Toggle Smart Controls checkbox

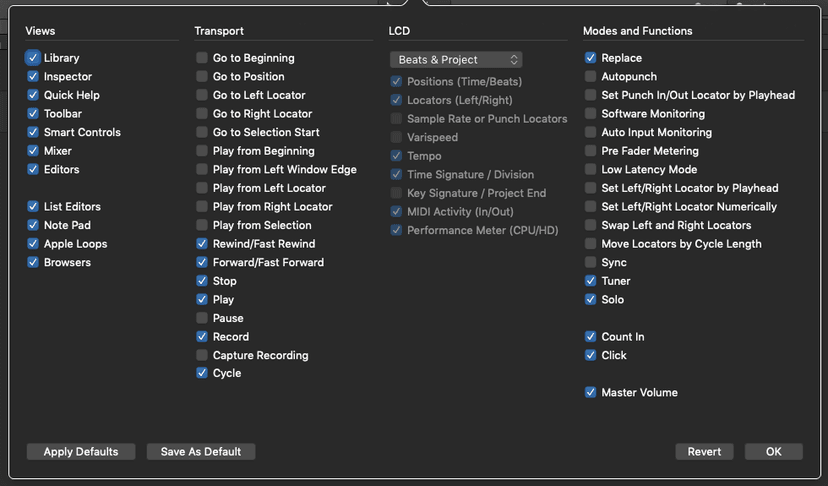click(x=33, y=132)
